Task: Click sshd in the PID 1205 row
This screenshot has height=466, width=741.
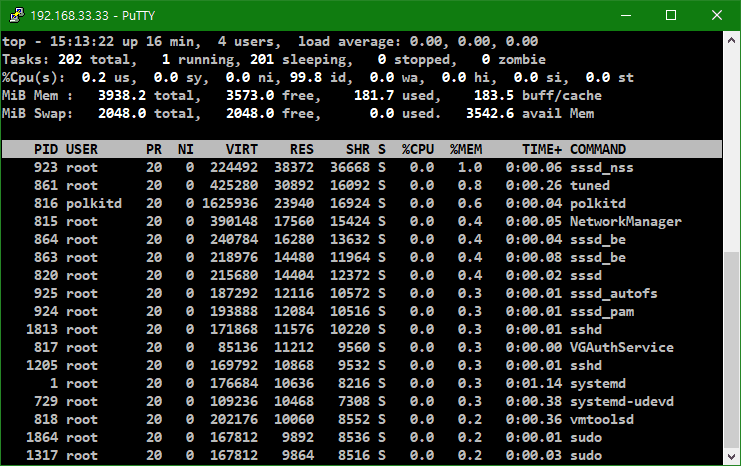Action: pos(586,365)
